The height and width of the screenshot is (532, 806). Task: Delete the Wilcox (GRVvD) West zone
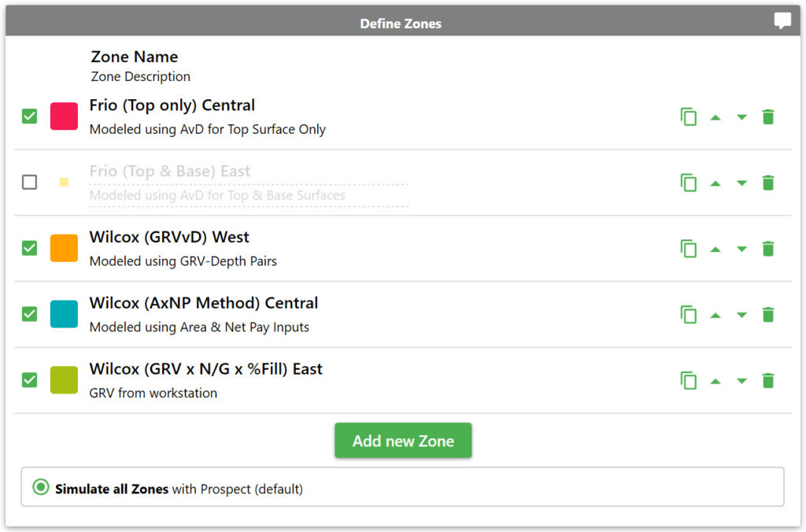[768, 249]
